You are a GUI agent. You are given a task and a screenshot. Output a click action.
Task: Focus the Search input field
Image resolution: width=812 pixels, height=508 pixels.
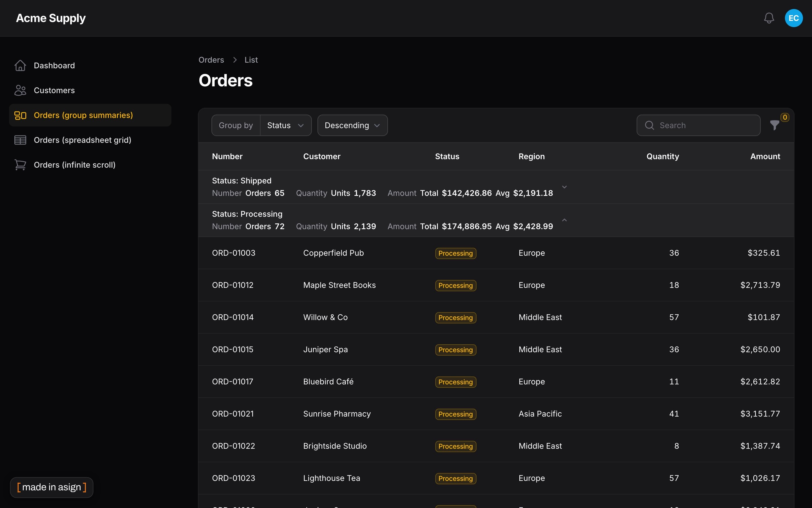[698, 125]
